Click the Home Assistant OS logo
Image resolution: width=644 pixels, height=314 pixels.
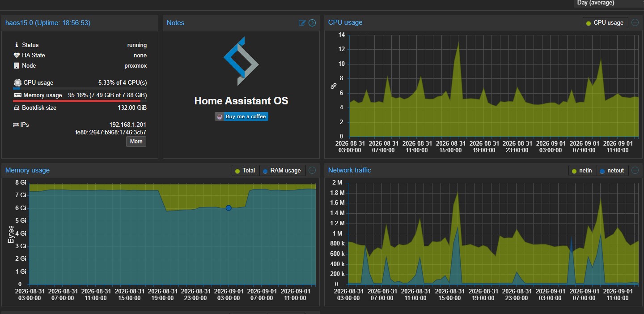tap(241, 61)
